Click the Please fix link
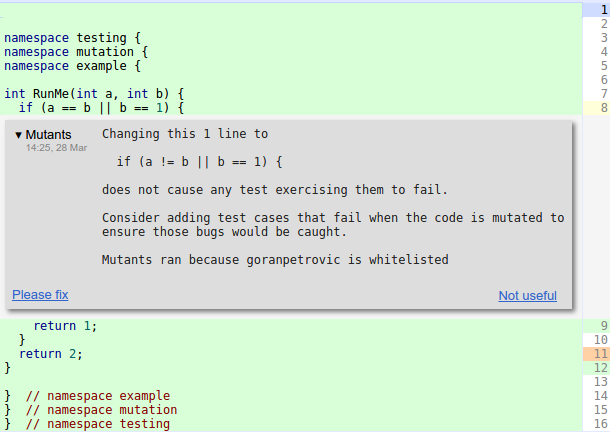 coord(40,295)
